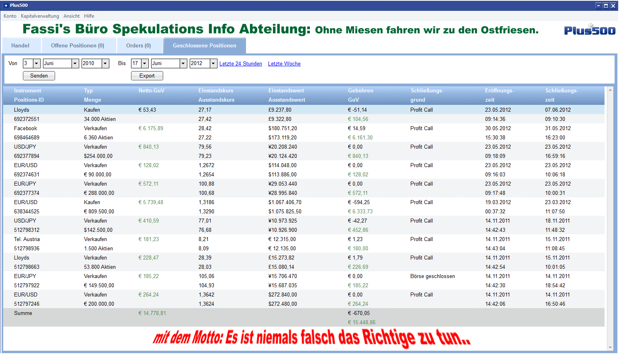Image resolution: width=619 pixels, height=364 pixels.
Task: Select the Tel. Austria row
Action: 304,244
